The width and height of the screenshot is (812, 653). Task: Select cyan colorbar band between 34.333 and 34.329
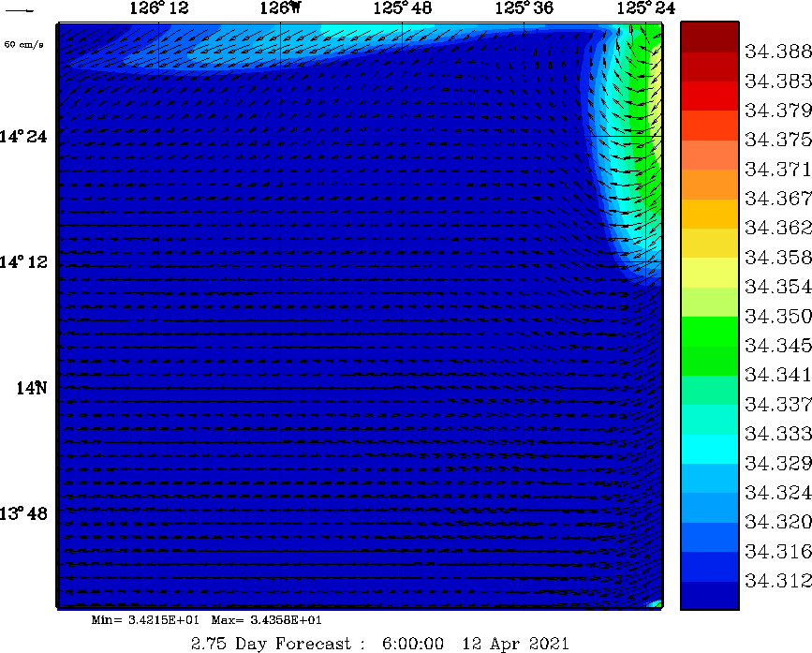(x=710, y=449)
